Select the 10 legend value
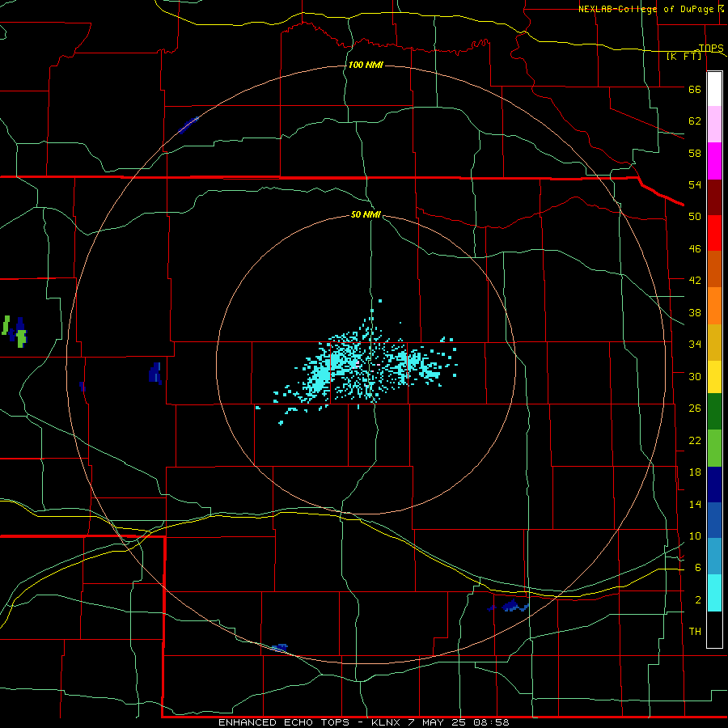The image size is (728, 728). [x=695, y=536]
